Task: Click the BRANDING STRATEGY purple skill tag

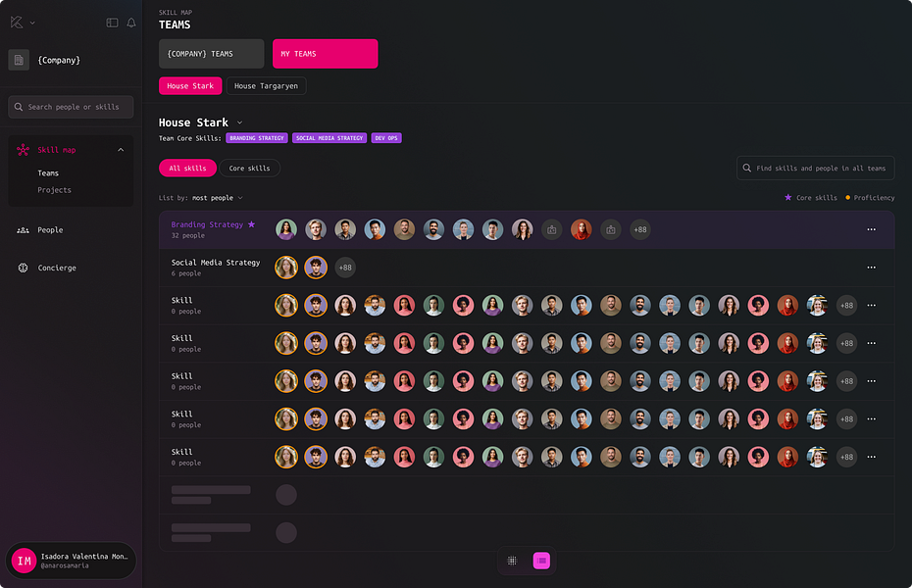Action: (x=257, y=138)
